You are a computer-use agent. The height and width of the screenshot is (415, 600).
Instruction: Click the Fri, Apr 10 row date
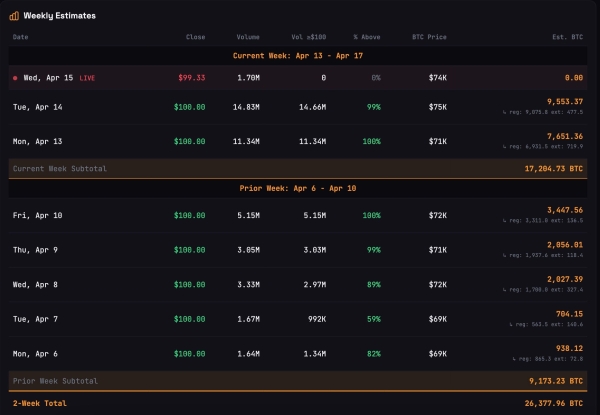pyautogui.click(x=35, y=215)
